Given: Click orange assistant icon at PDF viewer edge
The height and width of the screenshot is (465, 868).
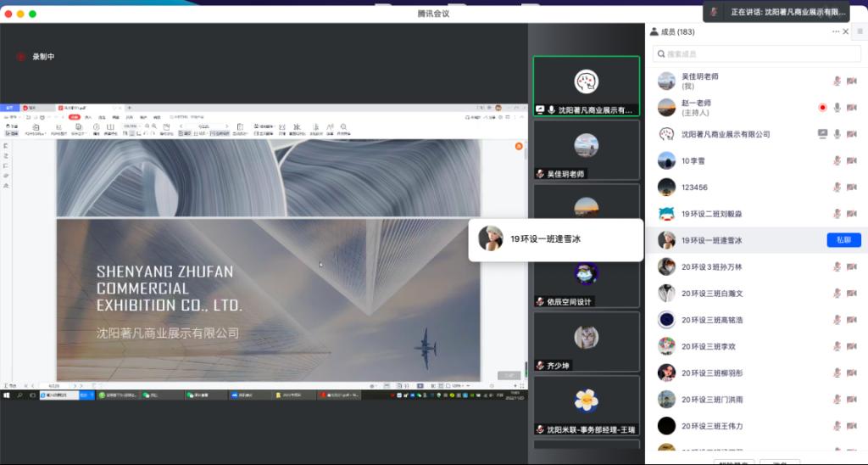Looking at the screenshot, I should pyautogui.click(x=519, y=146).
